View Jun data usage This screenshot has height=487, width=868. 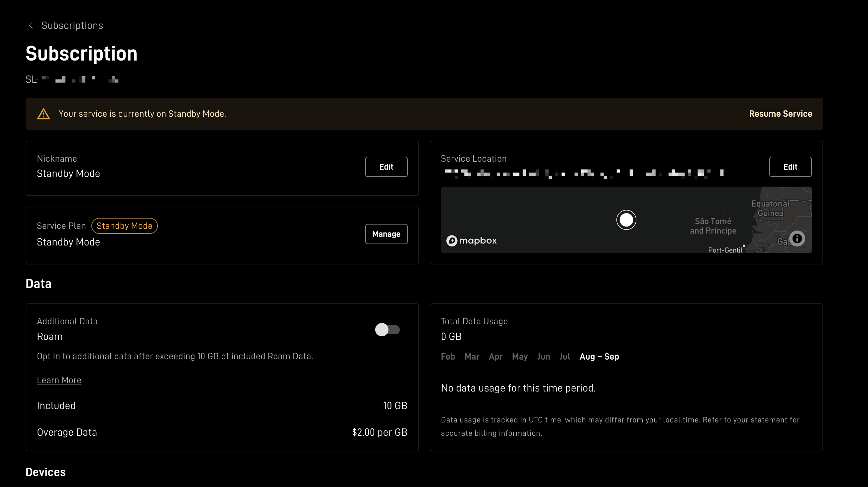[543, 357]
